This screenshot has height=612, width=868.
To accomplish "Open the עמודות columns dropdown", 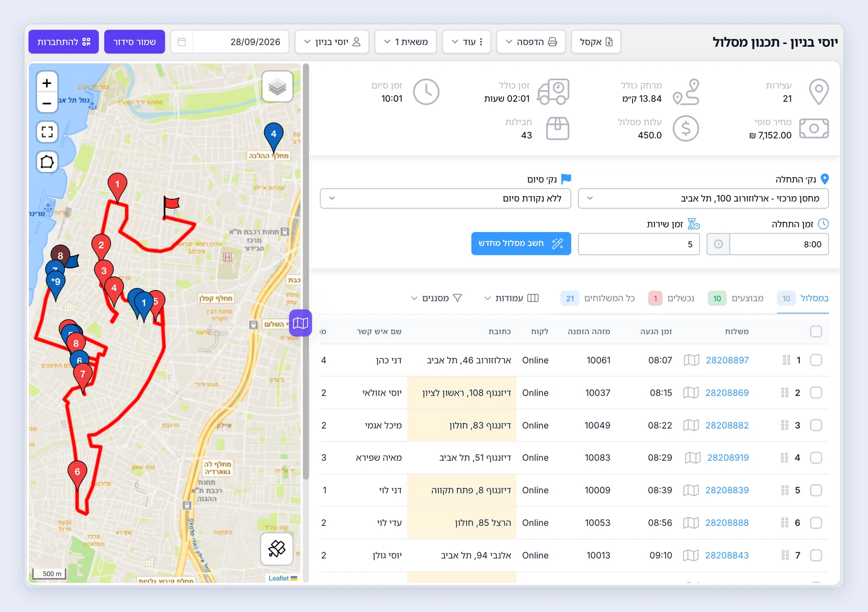I will (512, 298).
